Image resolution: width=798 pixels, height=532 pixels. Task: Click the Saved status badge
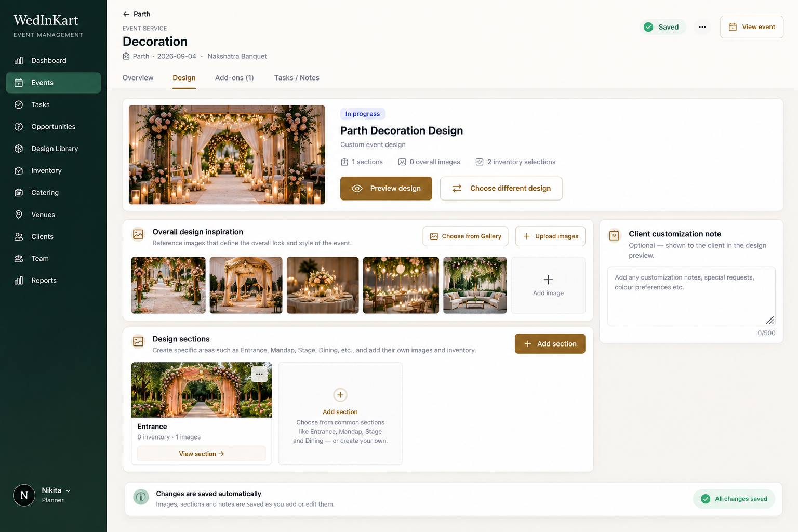(x=663, y=27)
